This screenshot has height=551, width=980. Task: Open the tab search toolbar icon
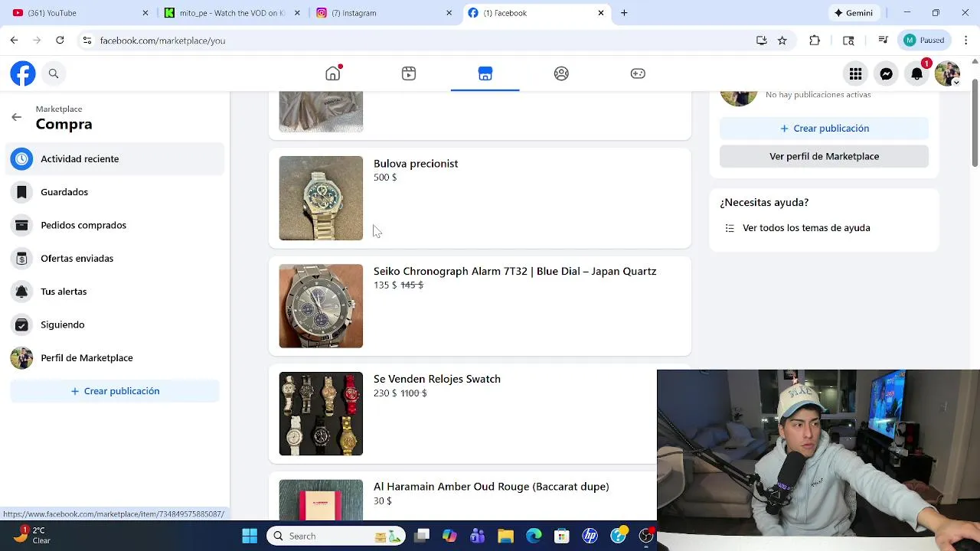[x=848, y=41]
